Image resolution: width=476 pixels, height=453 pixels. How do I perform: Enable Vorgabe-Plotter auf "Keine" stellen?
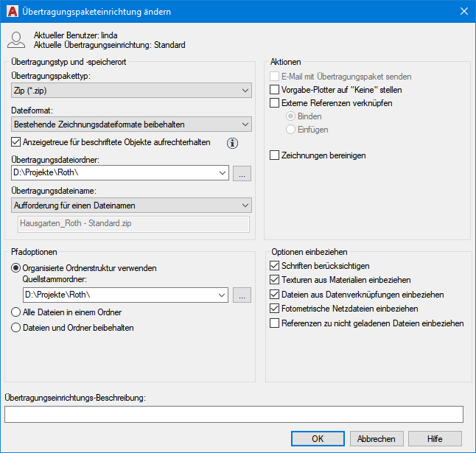(275, 90)
